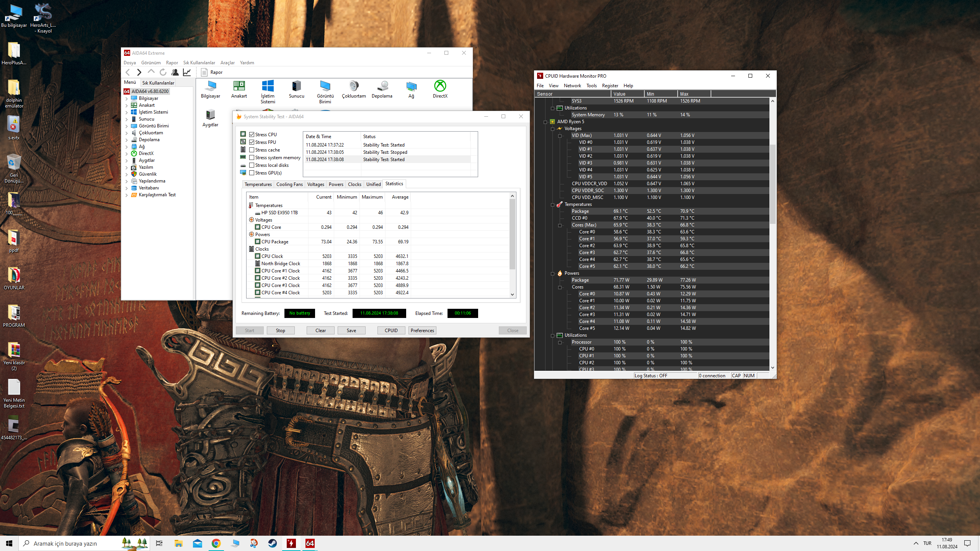The image size is (980, 551).
Task: Expand the Güvenlik tree node
Action: click(x=127, y=174)
